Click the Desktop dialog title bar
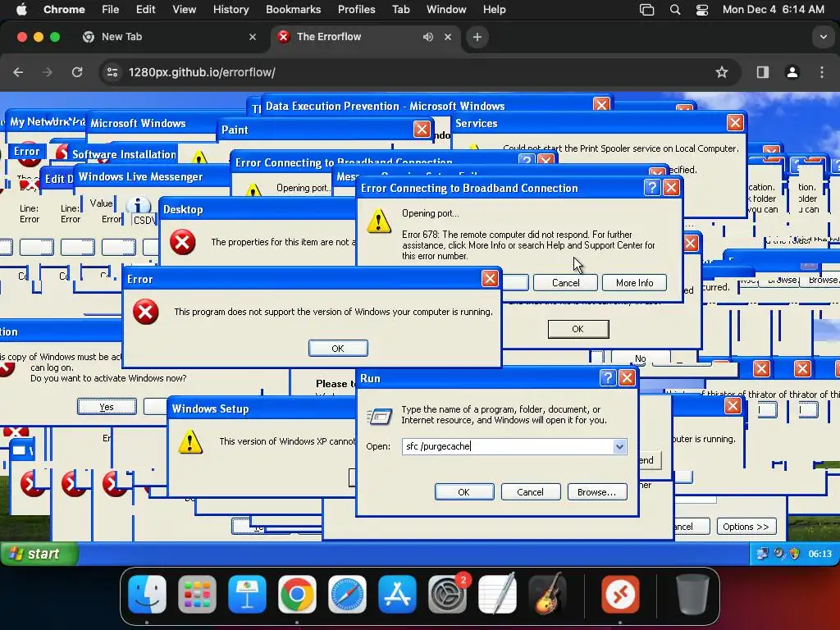Image resolution: width=840 pixels, height=630 pixels. tap(257, 209)
